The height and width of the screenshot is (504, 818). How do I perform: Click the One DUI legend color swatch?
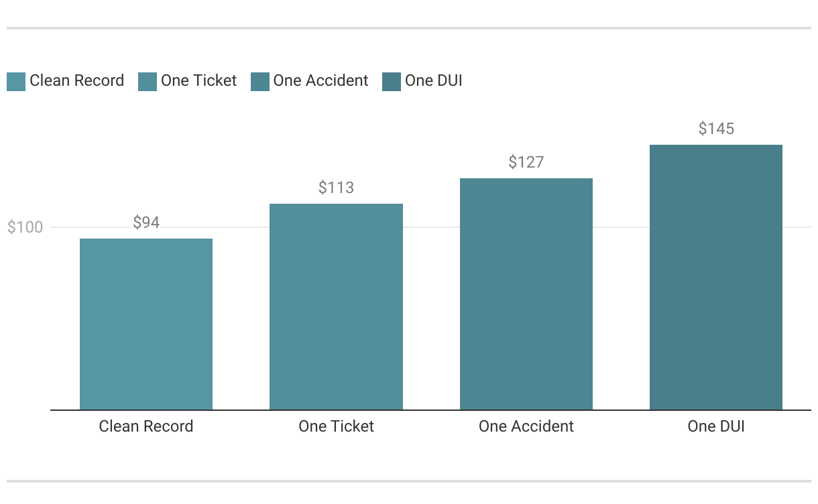coord(392,82)
